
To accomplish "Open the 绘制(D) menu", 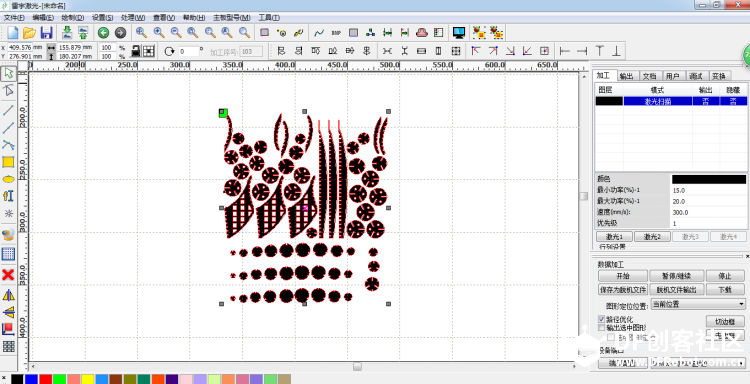I will click(73, 18).
